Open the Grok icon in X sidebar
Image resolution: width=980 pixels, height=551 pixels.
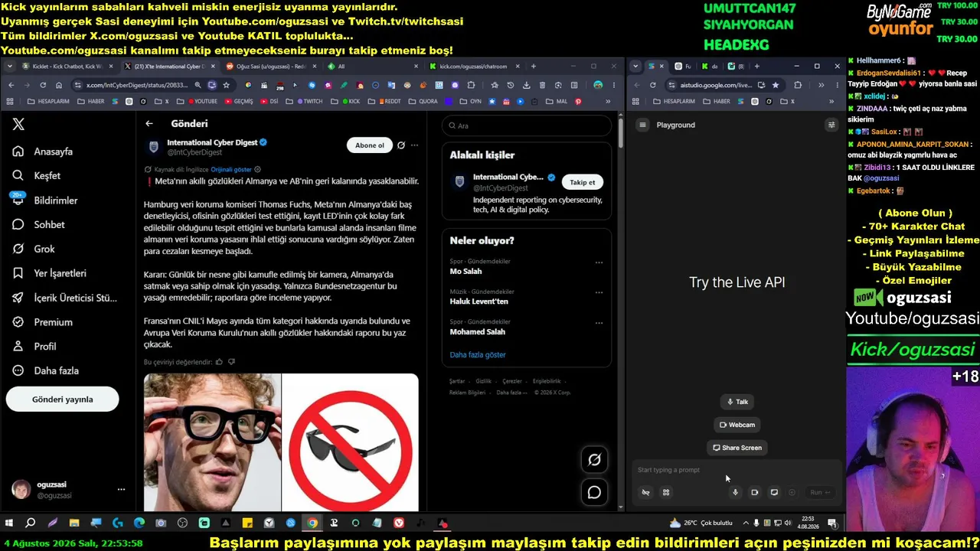pos(18,249)
